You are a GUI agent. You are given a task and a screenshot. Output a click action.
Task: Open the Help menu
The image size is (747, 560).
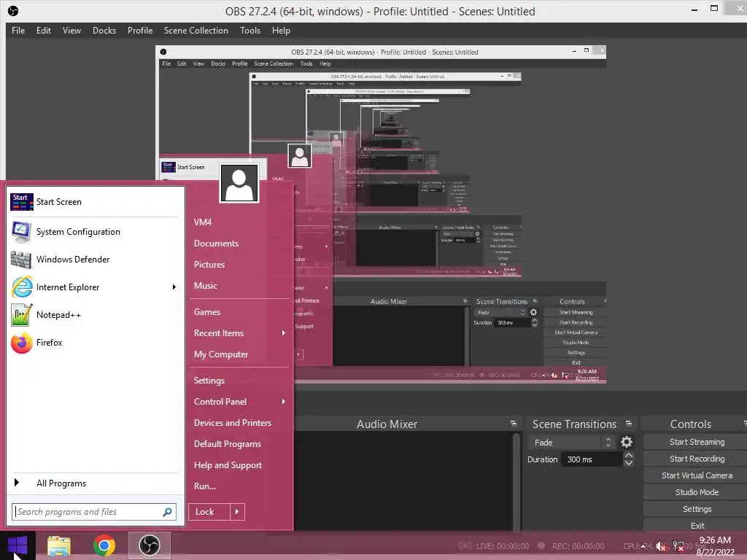click(281, 31)
